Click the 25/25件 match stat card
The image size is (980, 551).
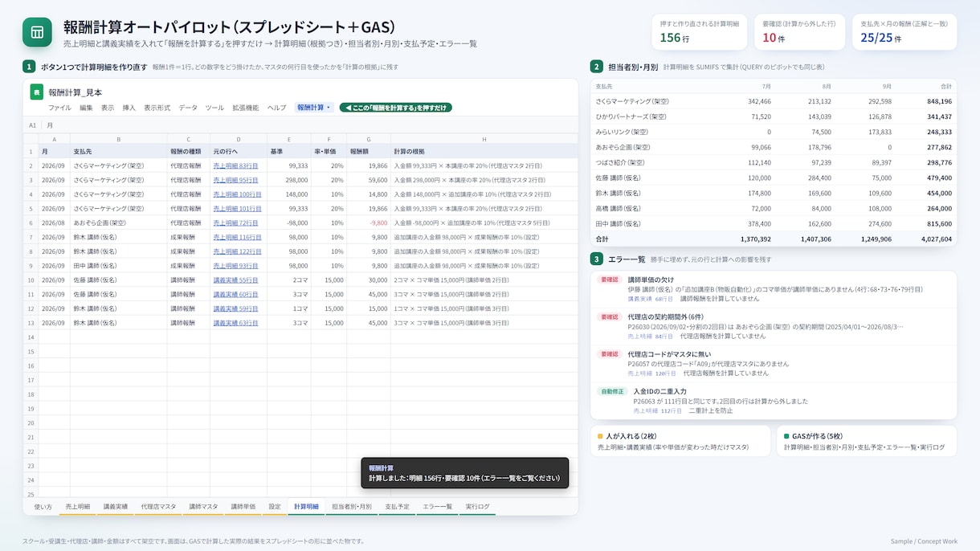tap(904, 32)
